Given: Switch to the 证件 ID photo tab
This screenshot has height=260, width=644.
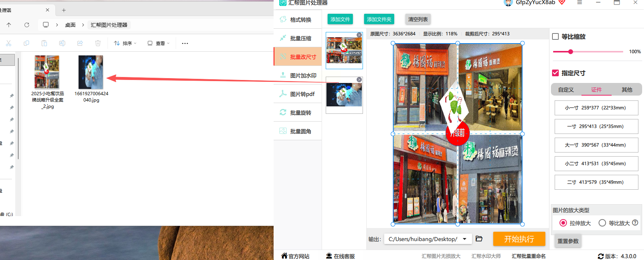Looking at the screenshot, I should 596,90.
